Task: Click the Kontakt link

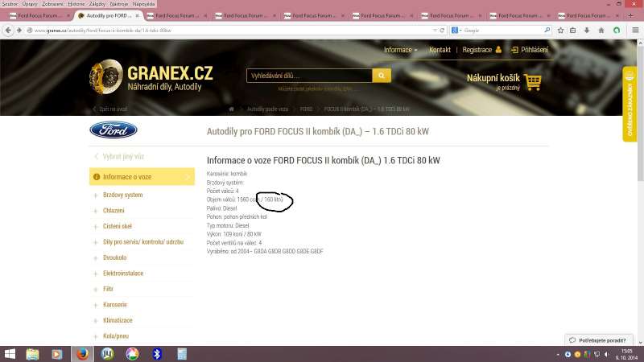Action: [440, 50]
